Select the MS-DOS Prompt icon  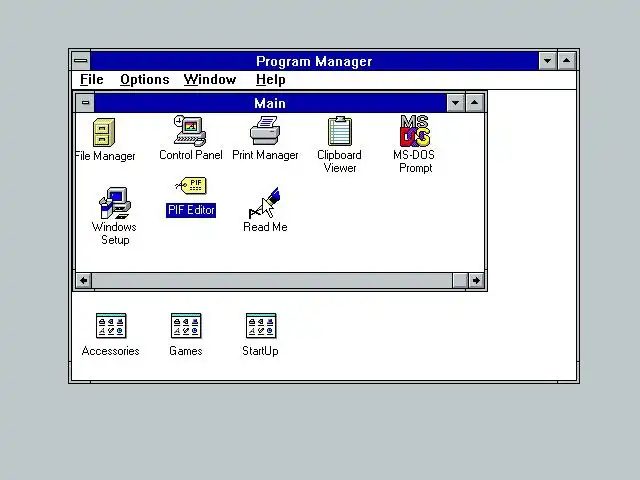click(415, 131)
